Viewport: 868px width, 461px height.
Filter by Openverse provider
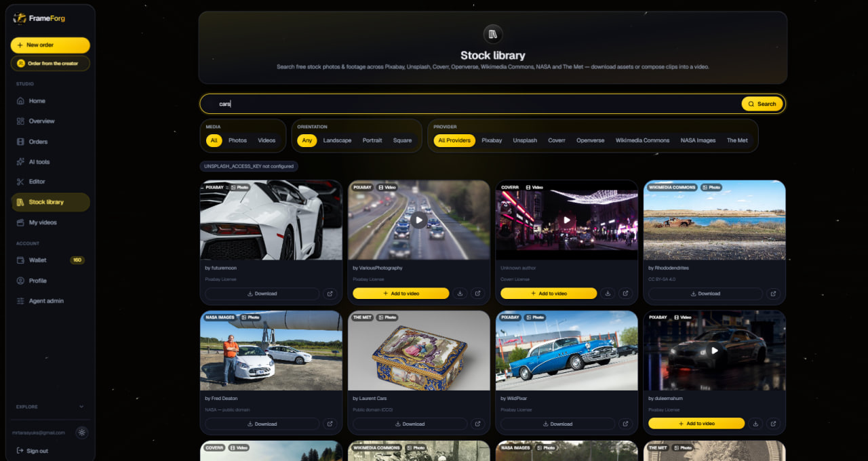tap(590, 140)
